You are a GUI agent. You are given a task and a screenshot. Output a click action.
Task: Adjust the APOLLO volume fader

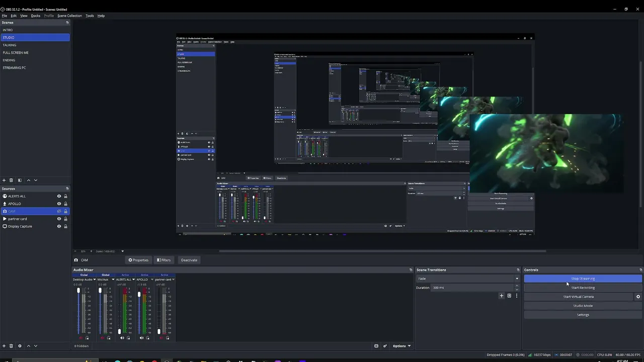tap(139, 312)
